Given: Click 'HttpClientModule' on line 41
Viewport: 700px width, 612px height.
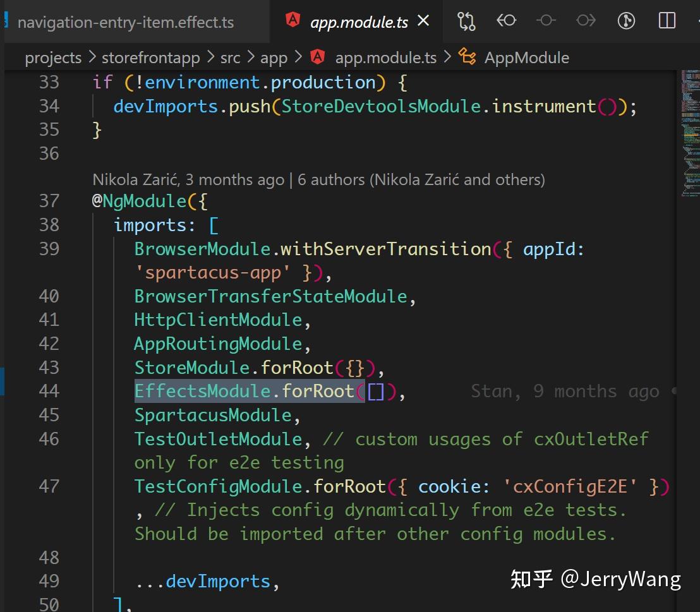Looking at the screenshot, I should [219, 320].
